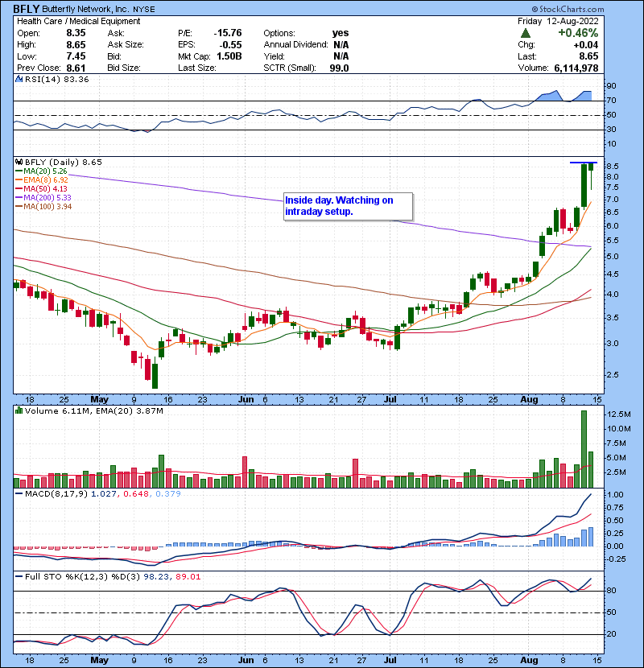Viewport: 644px width, 668px height.
Task: Click the NYSE exchange label
Action: pos(143,10)
